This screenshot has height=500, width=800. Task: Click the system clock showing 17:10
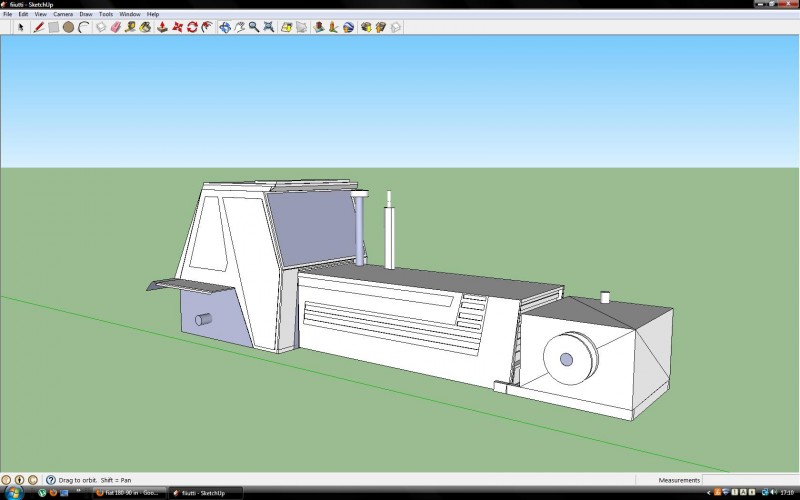tap(787, 493)
